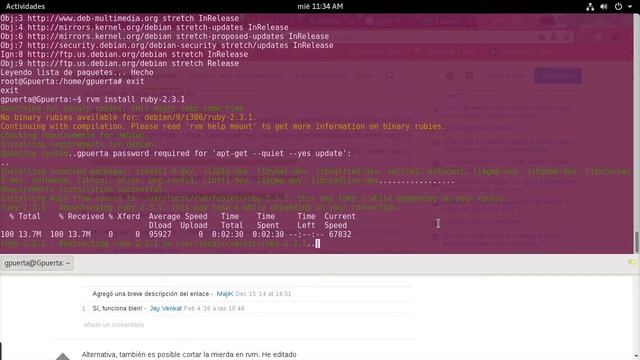Click 'Alternativa, también es posible' answer text
Viewport: 640px width, 360px height.
point(189,355)
